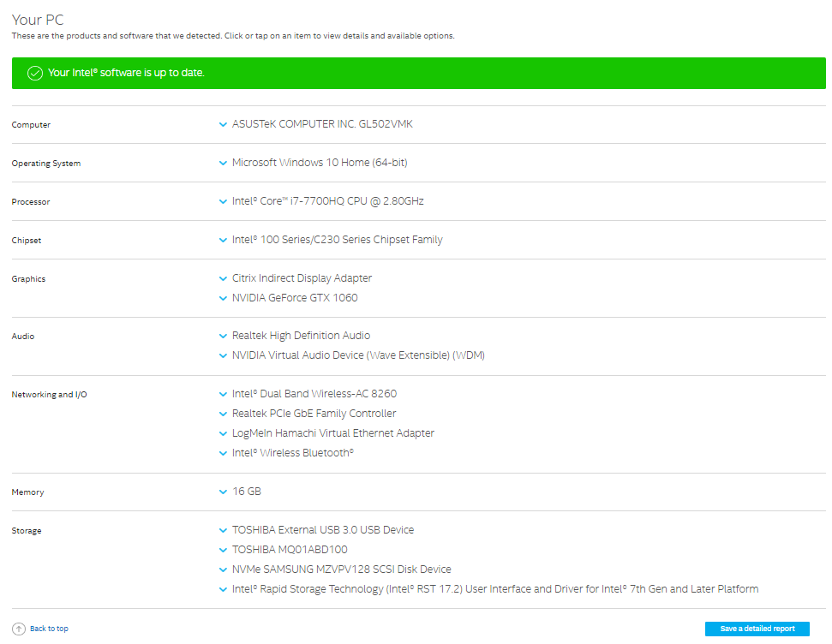Open the 16 GB memory entry

coord(247,492)
